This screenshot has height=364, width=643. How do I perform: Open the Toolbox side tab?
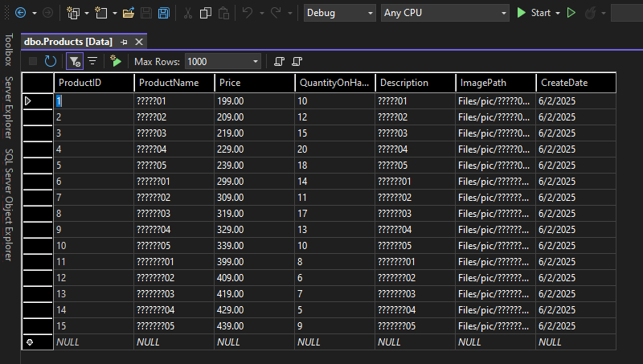(x=9, y=49)
